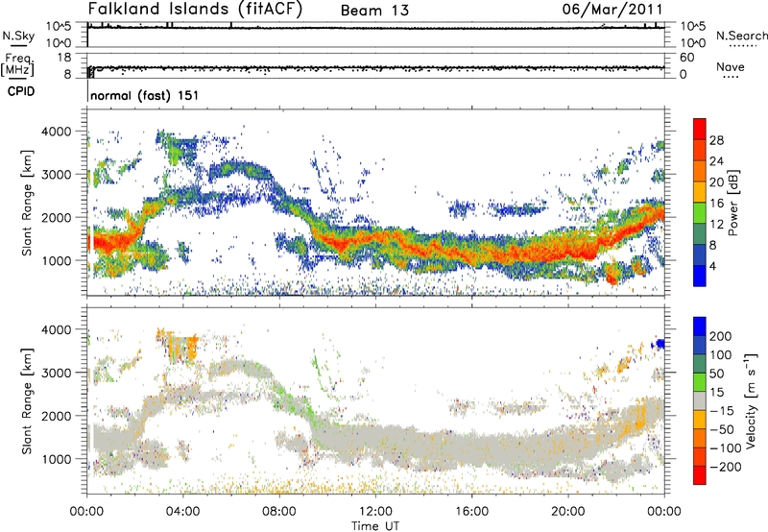Click the '4000' tick on the power panel

(x=57, y=132)
